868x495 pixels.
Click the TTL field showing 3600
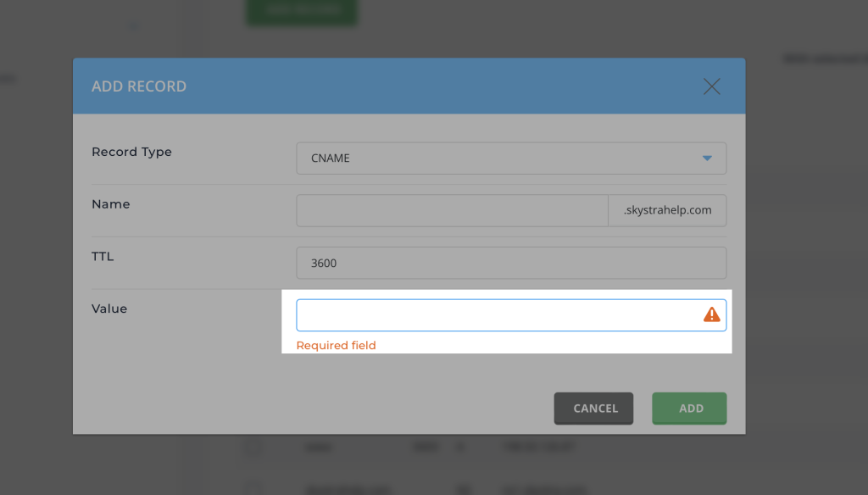(x=510, y=263)
